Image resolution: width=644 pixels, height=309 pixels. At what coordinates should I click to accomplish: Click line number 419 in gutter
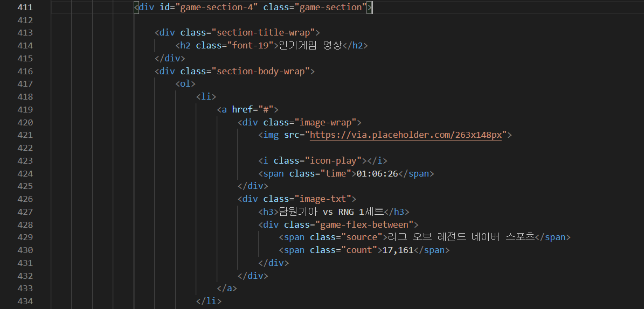pyautogui.click(x=25, y=110)
